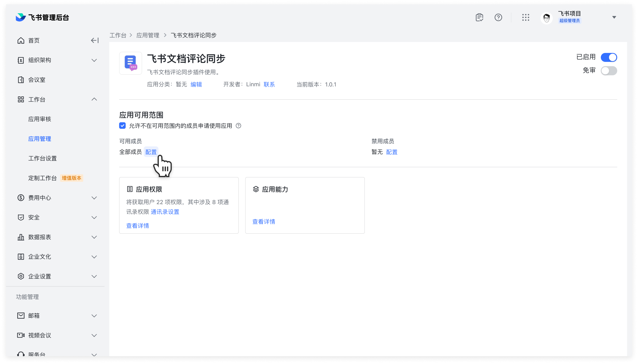
Task: Click 配置 beside 全部成员
Action: (x=151, y=152)
